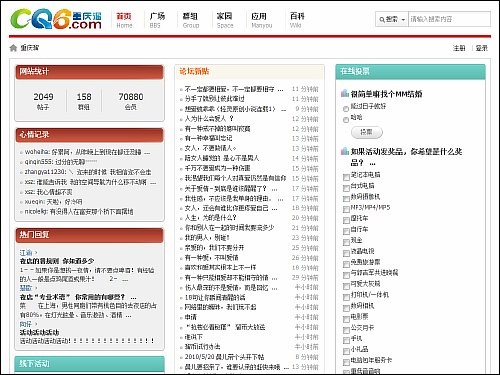
Task: Click the 在线投票 panel heading
Action: [355, 71]
